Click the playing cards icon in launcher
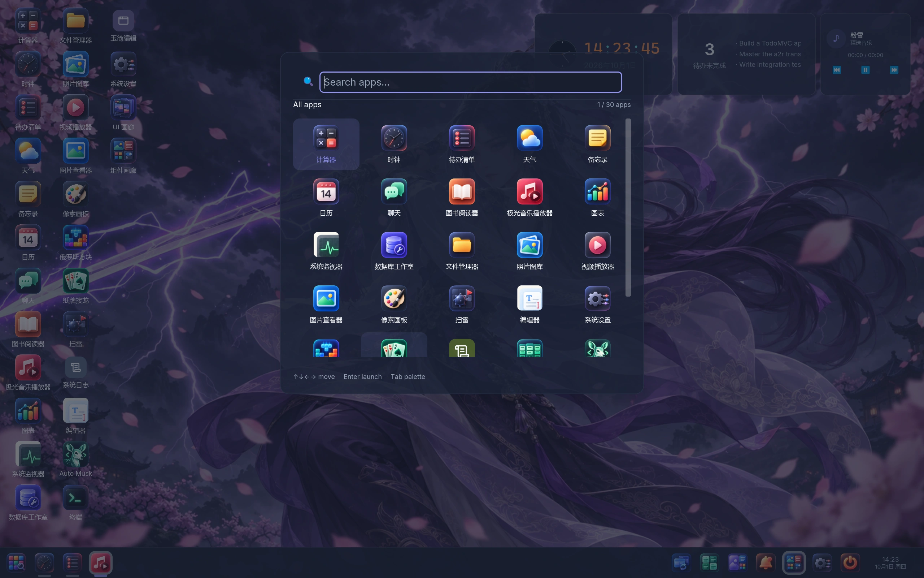 pos(394,348)
